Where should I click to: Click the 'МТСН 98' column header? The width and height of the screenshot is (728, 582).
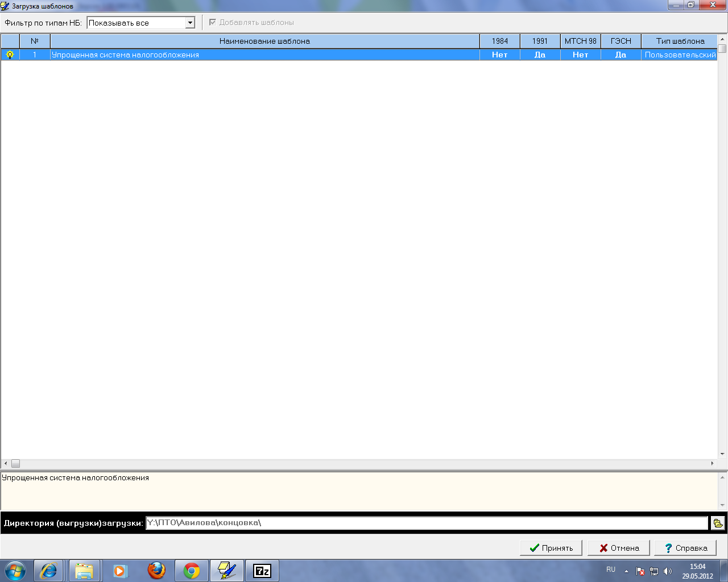pos(581,41)
